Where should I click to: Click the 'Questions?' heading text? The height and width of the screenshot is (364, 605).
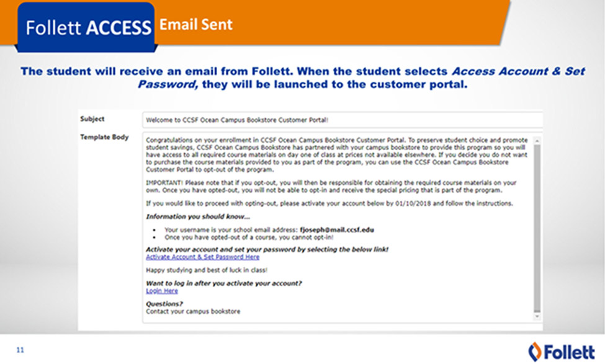164,304
